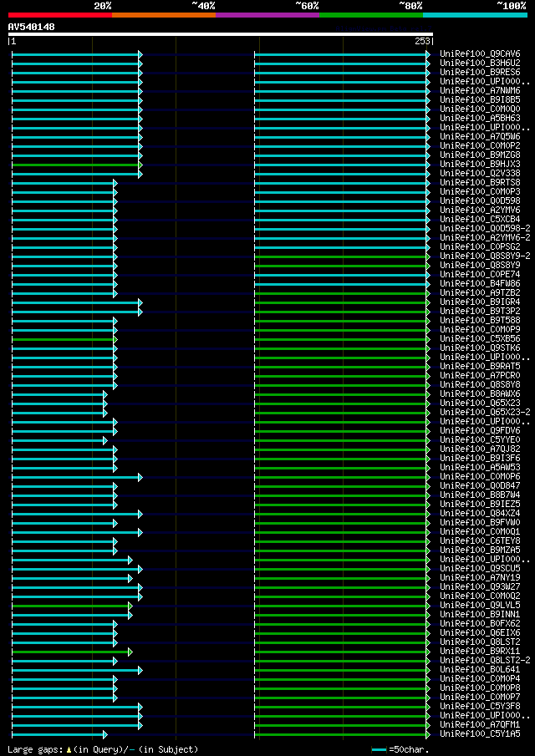Click the green left alignment bar of B9HJX3

pyautogui.click(x=77, y=165)
